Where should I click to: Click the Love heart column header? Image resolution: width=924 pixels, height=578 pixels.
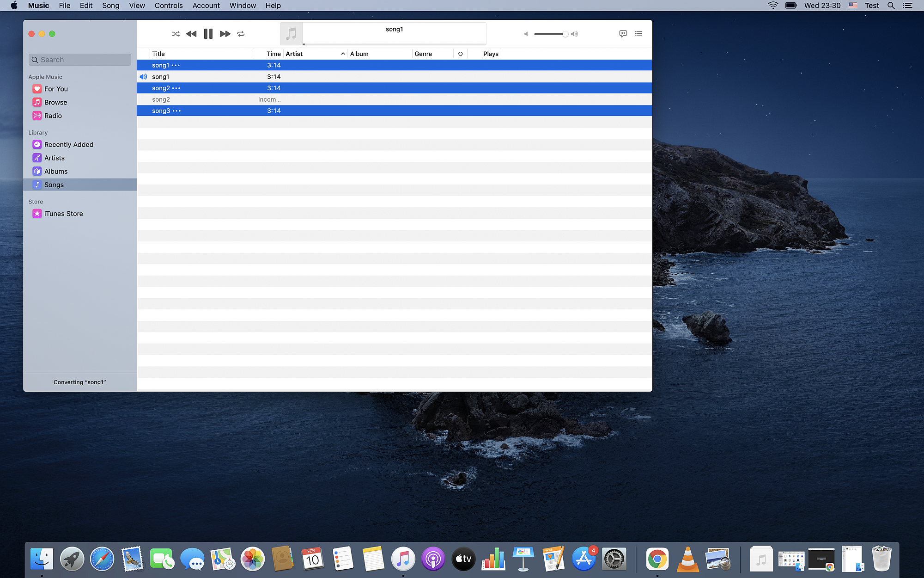coord(460,54)
